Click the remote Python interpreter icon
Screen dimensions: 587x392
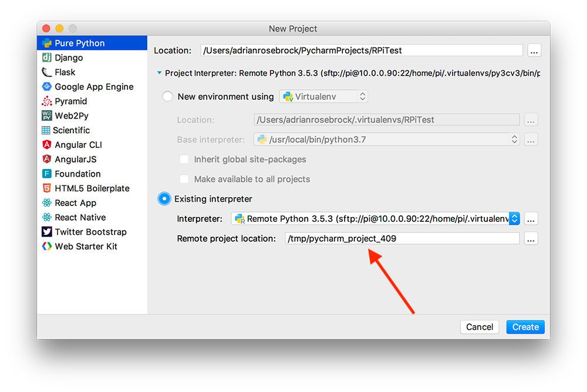(239, 219)
